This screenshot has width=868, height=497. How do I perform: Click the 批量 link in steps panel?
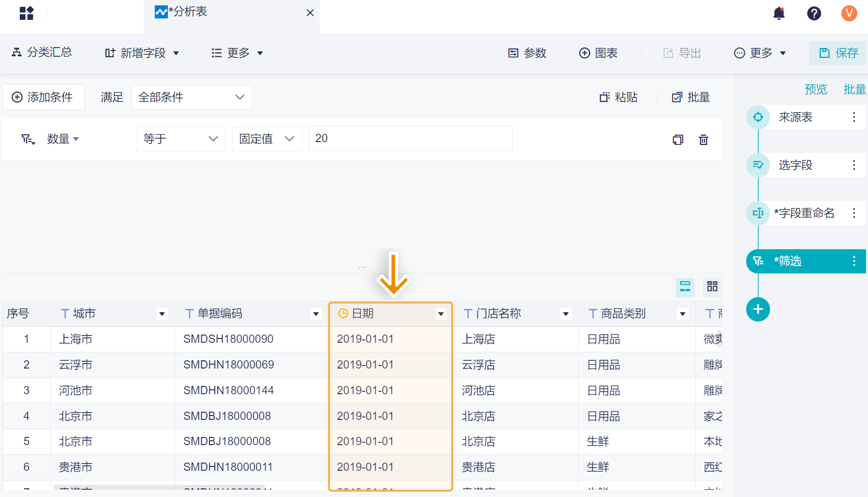[x=854, y=89]
